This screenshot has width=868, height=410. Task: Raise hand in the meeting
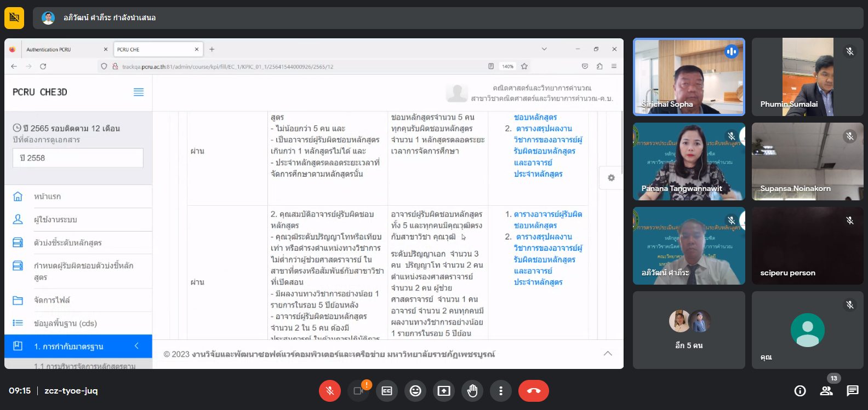472,391
